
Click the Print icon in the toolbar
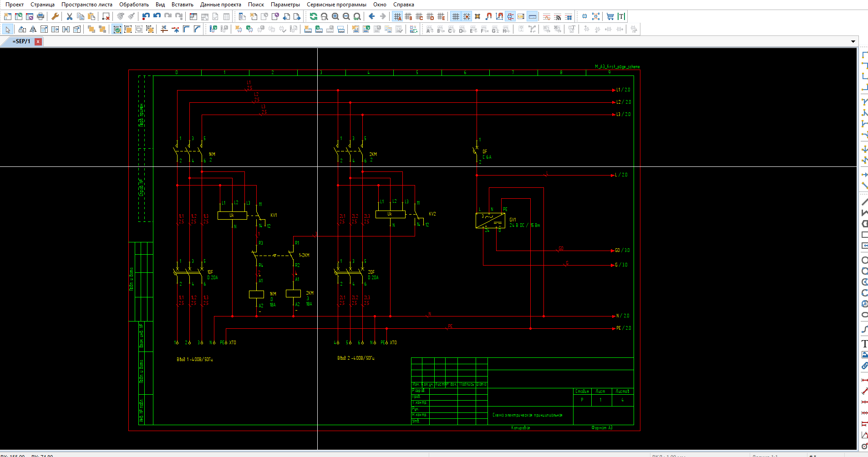41,16
